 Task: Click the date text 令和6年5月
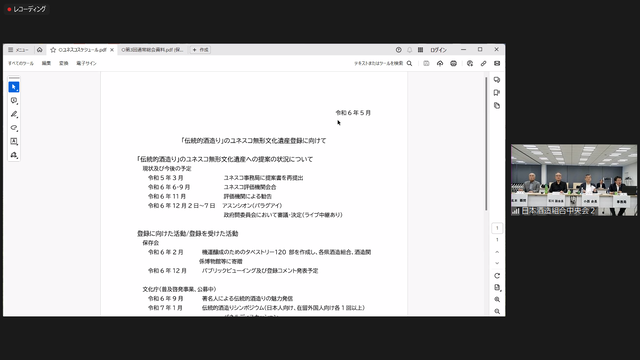(x=353, y=113)
